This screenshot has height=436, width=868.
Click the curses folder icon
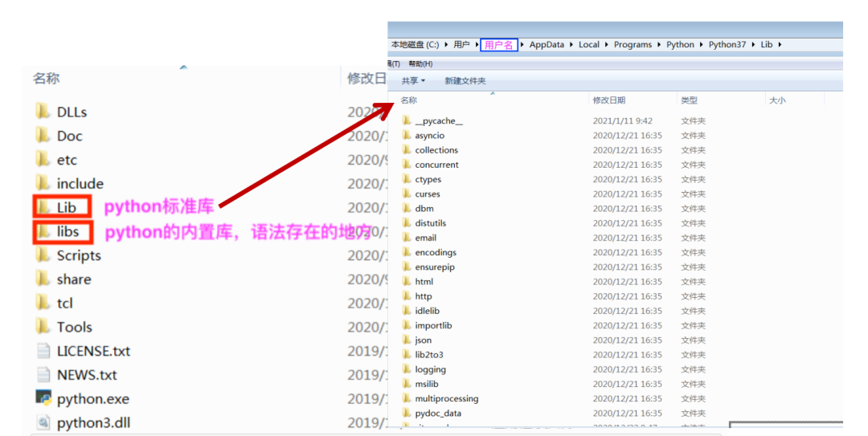pyautogui.click(x=407, y=194)
